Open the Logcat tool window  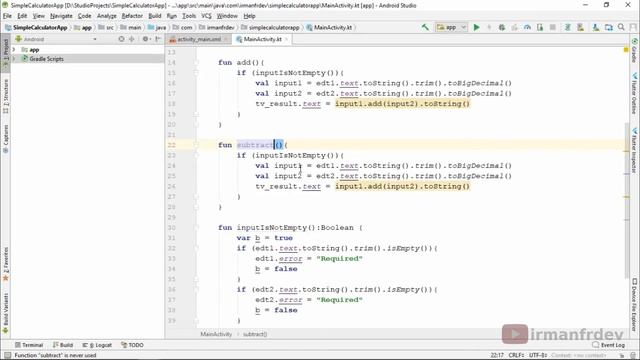(97, 345)
